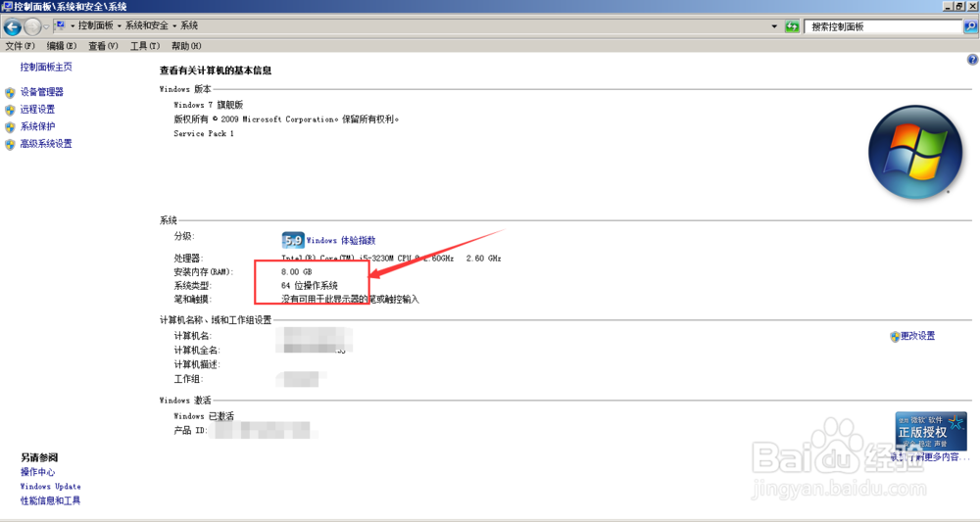The width and height of the screenshot is (980, 522).
Task: Select the 控制面板 breadcrumb
Action: (96, 25)
